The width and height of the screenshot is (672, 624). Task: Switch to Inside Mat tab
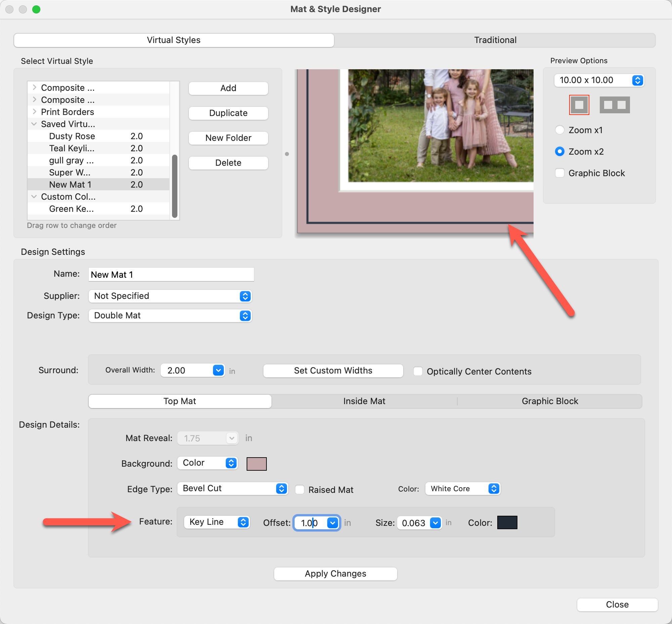pyautogui.click(x=364, y=401)
